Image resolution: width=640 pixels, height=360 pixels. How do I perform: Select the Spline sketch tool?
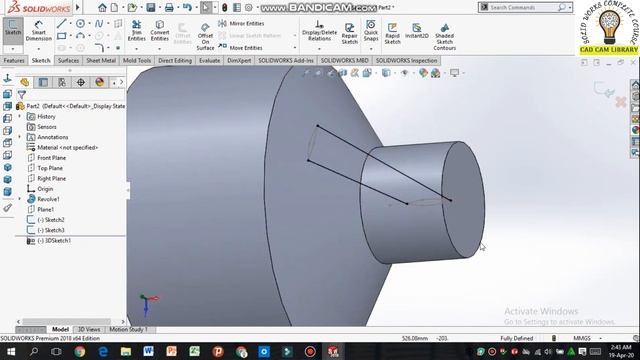pyautogui.click(x=99, y=24)
